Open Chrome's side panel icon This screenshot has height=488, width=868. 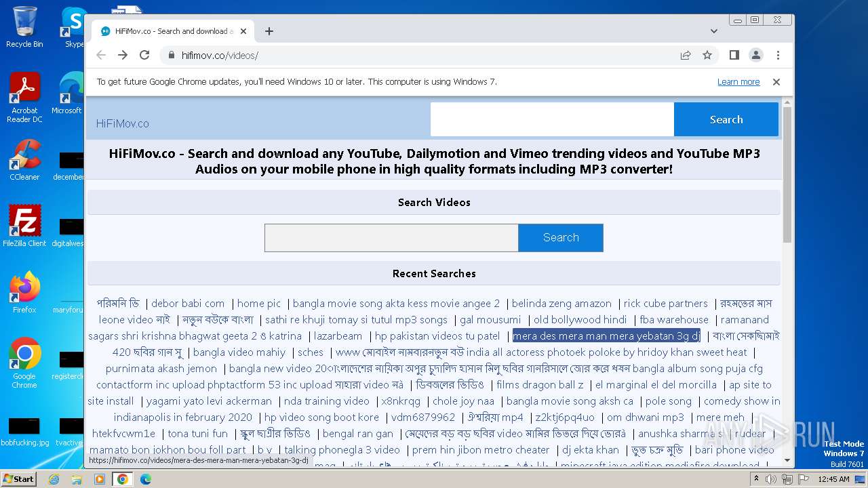point(734,55)
